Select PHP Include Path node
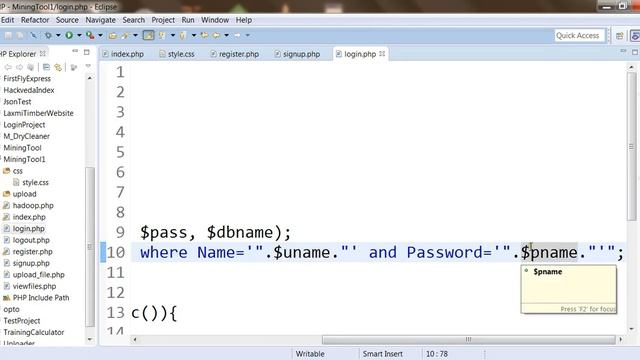 [x=36, y=298]
